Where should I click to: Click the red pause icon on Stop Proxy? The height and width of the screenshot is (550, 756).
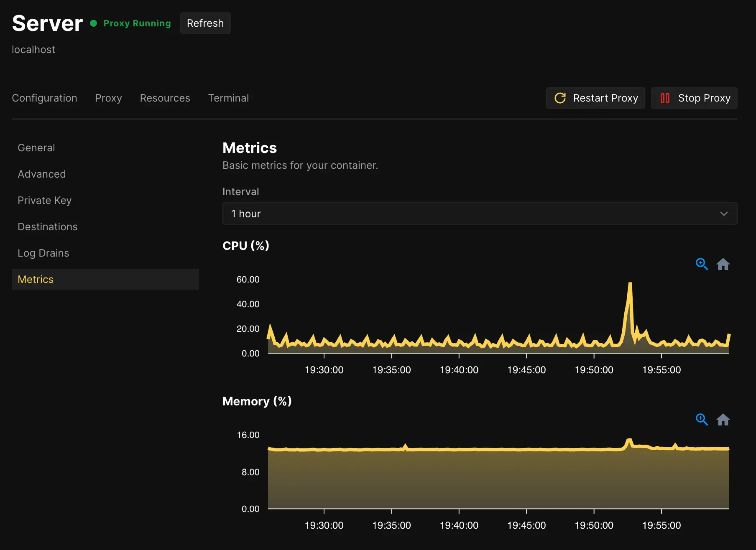pyautogui.click(x=666, y=98)
